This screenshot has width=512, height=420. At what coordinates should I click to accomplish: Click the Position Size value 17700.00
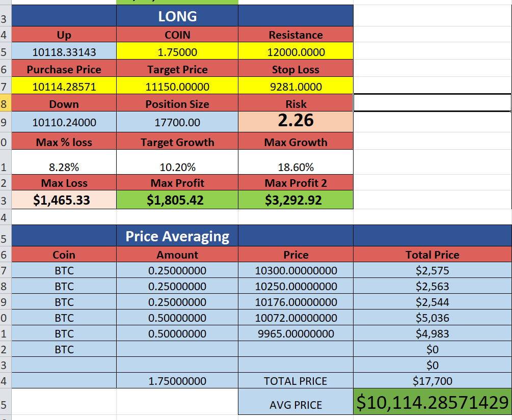pos(177,122)
